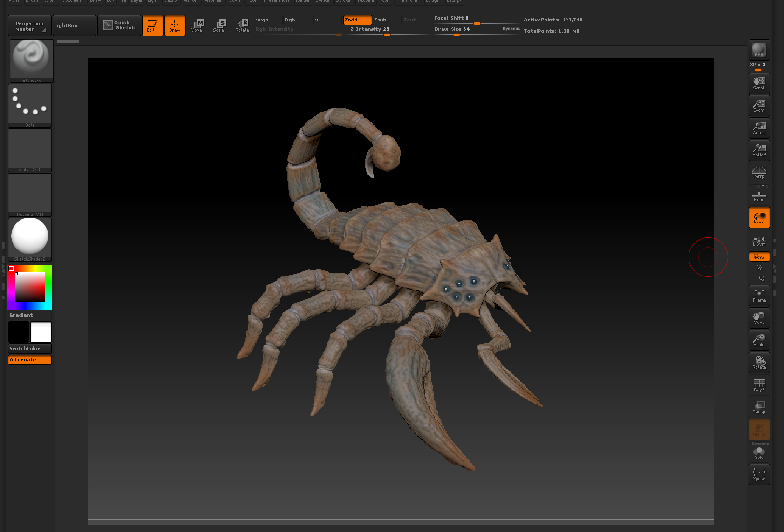
Task: Click the SketchShaded2 material sphere
Action: [30, 237]
